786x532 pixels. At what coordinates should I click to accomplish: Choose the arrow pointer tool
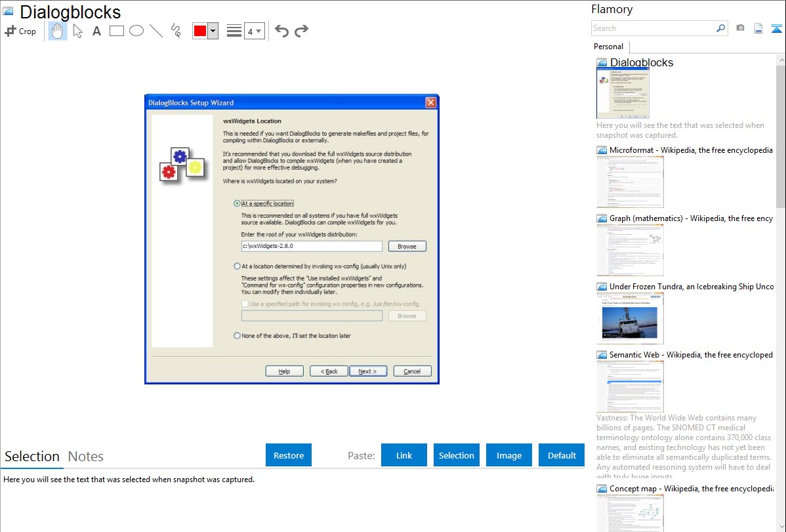[77, 31]
